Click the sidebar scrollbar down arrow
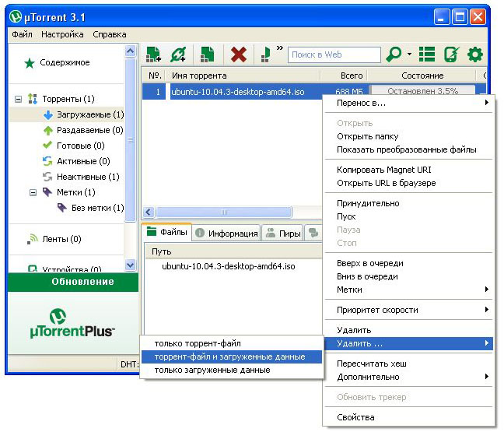 (x=131, y=265)
